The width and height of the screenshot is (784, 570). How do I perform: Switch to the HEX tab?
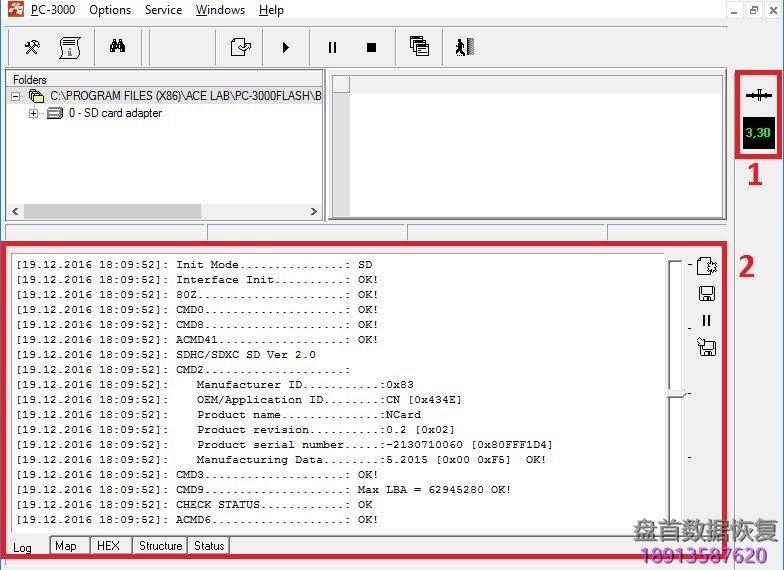108,546
